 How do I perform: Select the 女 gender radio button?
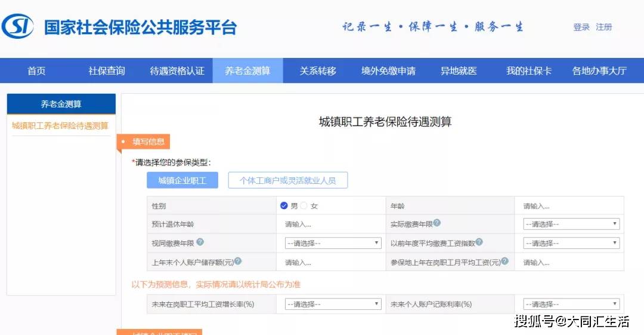pyautogui.click(x=304, y=205)
